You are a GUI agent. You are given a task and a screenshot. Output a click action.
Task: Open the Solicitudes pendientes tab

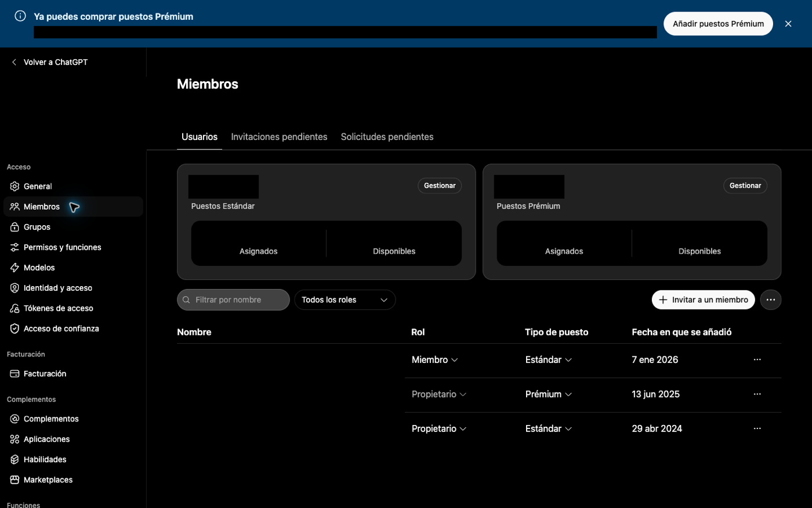point(387,137)
